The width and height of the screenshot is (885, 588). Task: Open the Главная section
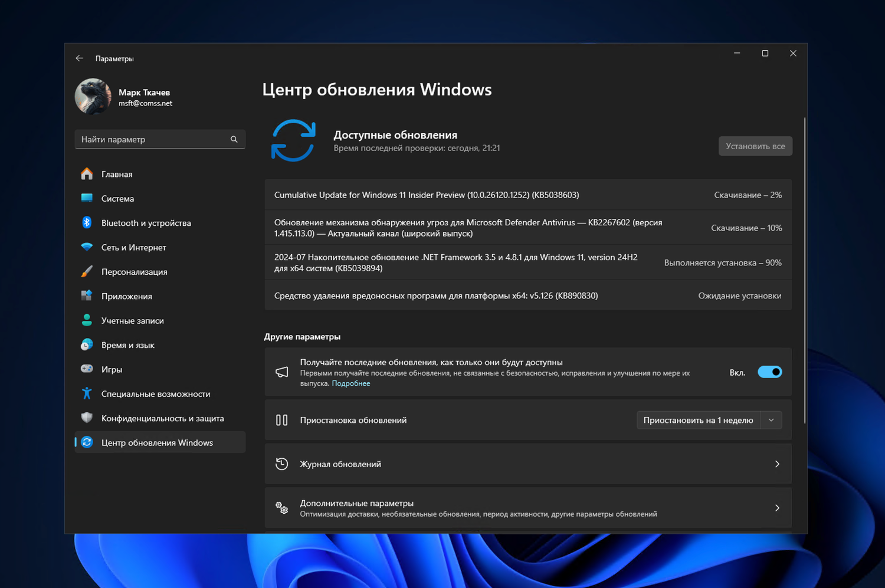coord(160,174)
